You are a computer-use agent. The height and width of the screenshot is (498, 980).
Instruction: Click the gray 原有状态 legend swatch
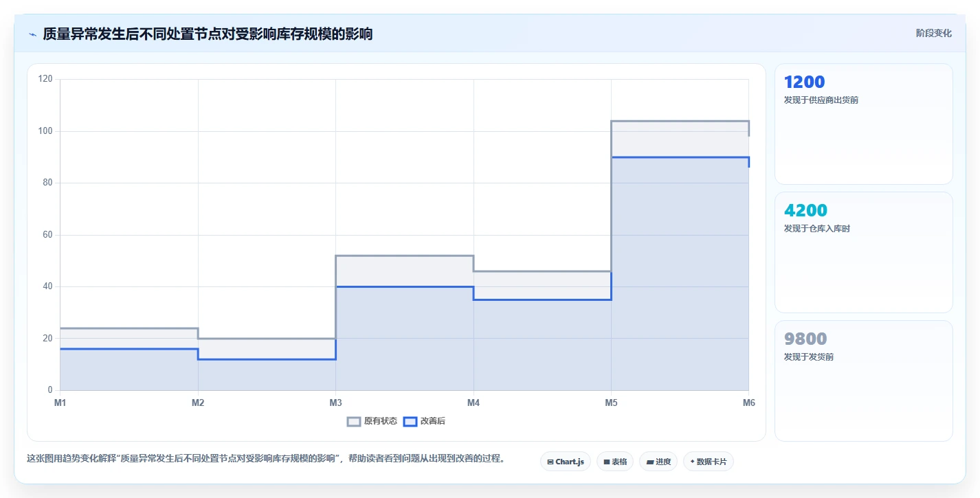[x=354, y=421]
